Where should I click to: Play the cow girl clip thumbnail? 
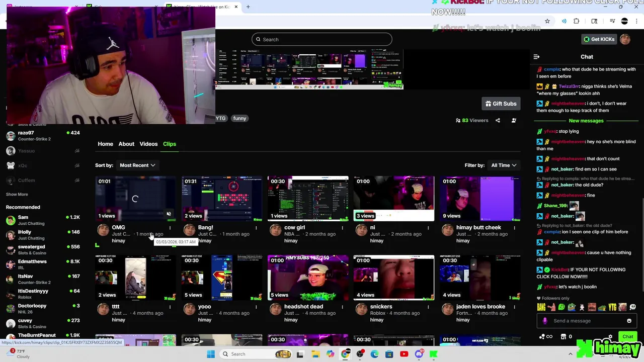point(308,199)
